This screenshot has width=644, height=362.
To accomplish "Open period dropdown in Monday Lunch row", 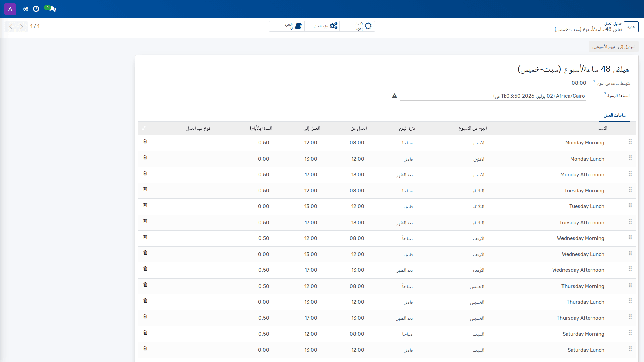I will pos(408,159).
